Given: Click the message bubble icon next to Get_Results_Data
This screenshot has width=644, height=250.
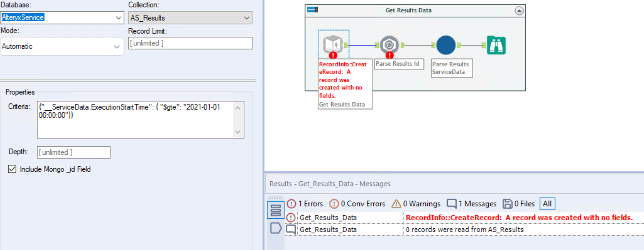Looking at the screenshot, I should (x=291, y=229).
